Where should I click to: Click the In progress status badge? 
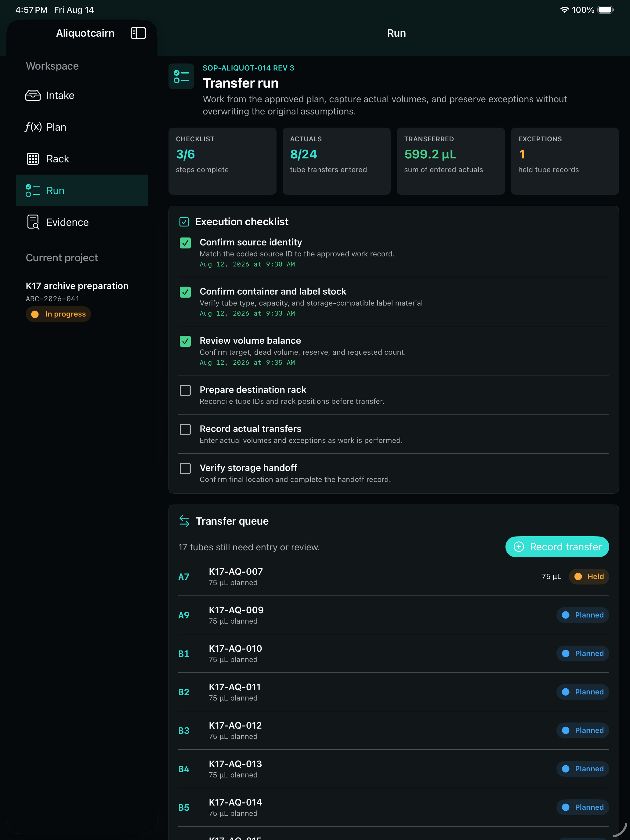tap(58, 314)
